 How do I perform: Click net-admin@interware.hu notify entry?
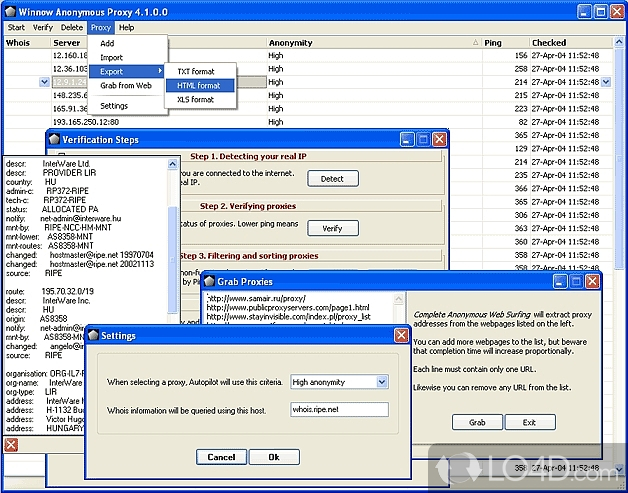point(81,219)
